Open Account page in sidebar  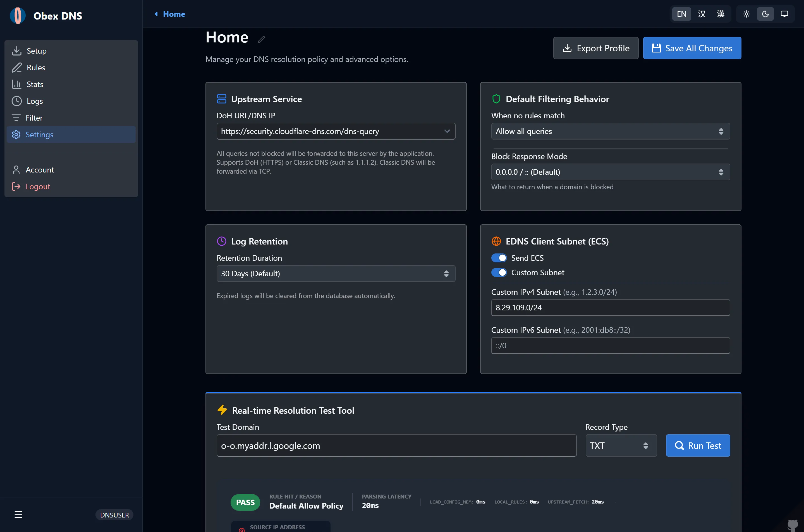[71, 170]
